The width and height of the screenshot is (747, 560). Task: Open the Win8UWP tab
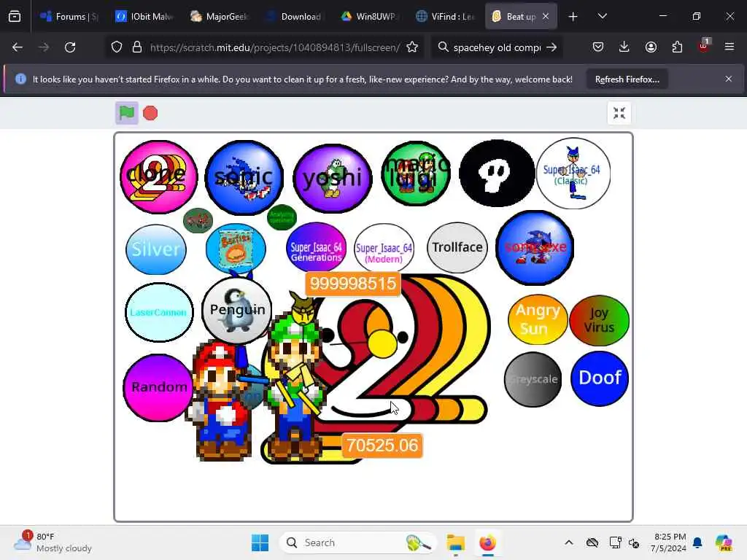coord(369,16)
